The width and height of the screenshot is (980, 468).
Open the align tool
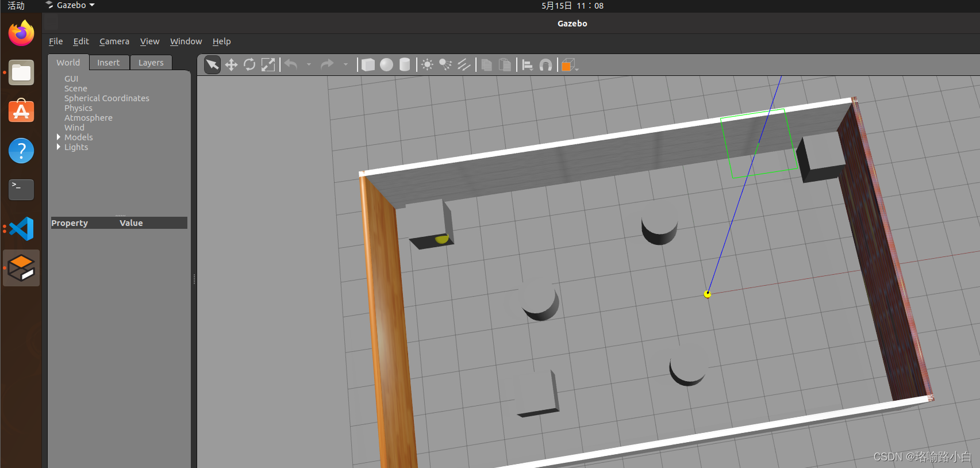pyautogui.click(x=527, y=65)
